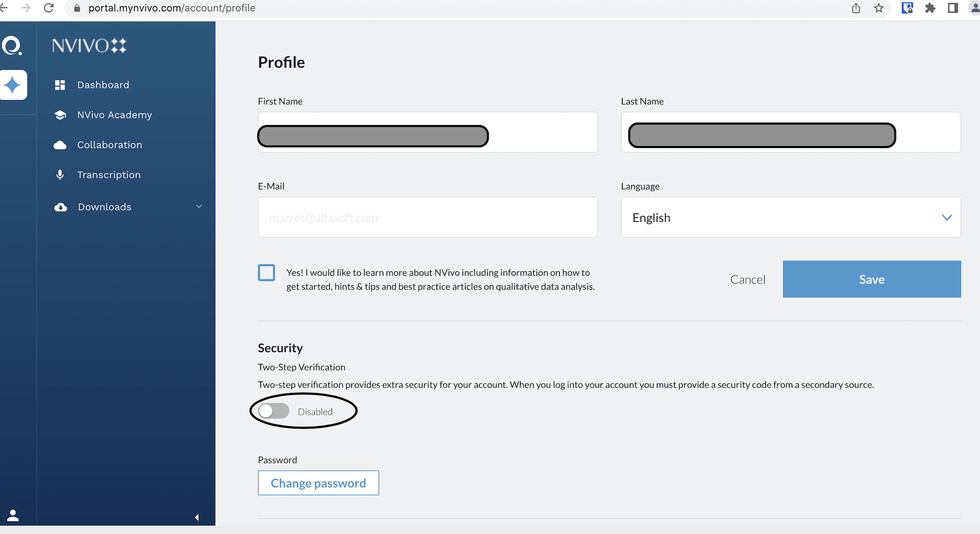Open the browser Extensions puzzle icon
The image size is (980, 534).
click(930, 8)
